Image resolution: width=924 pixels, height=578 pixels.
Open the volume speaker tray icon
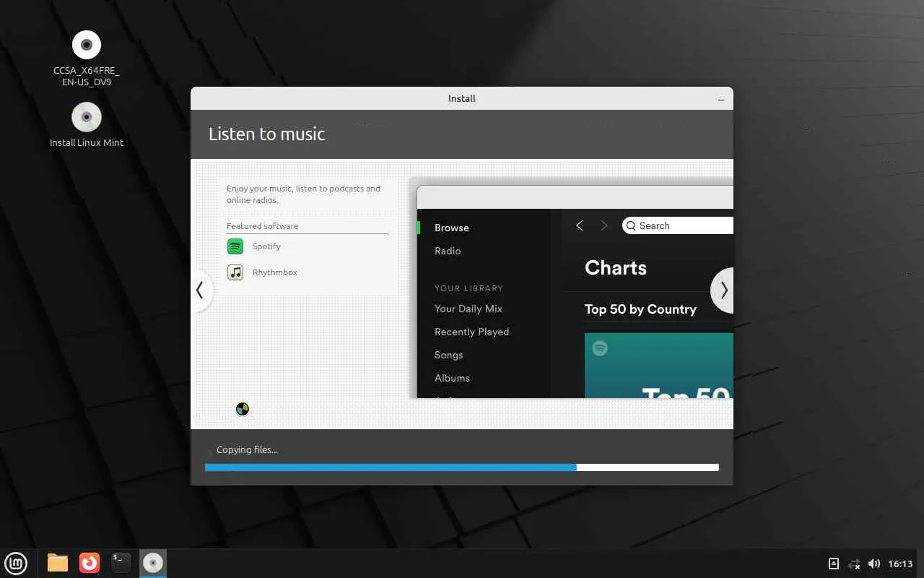pyautogui.click(x=874, y=564)
